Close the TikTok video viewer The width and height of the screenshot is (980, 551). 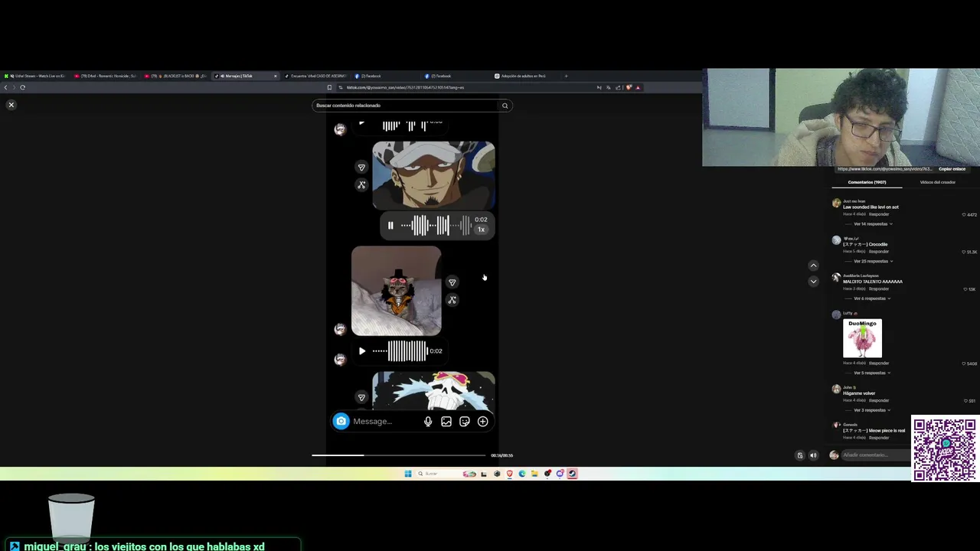11,105
